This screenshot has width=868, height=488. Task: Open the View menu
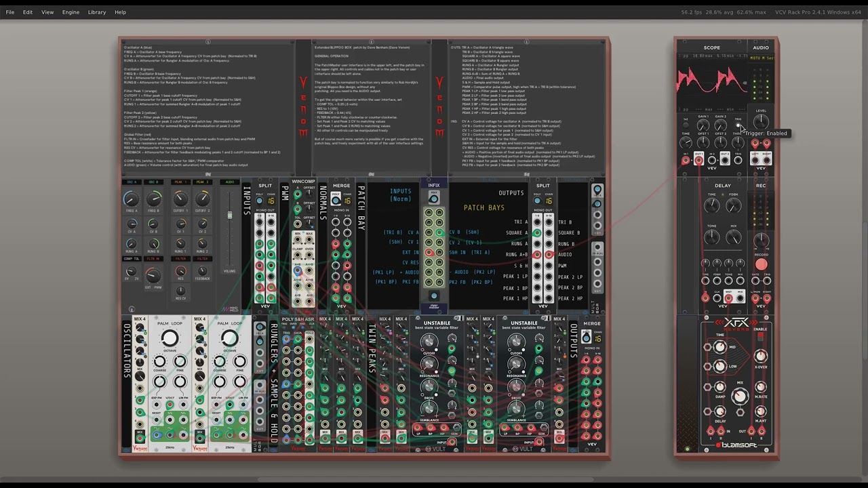pyautogui.click(x=47, y=12)
